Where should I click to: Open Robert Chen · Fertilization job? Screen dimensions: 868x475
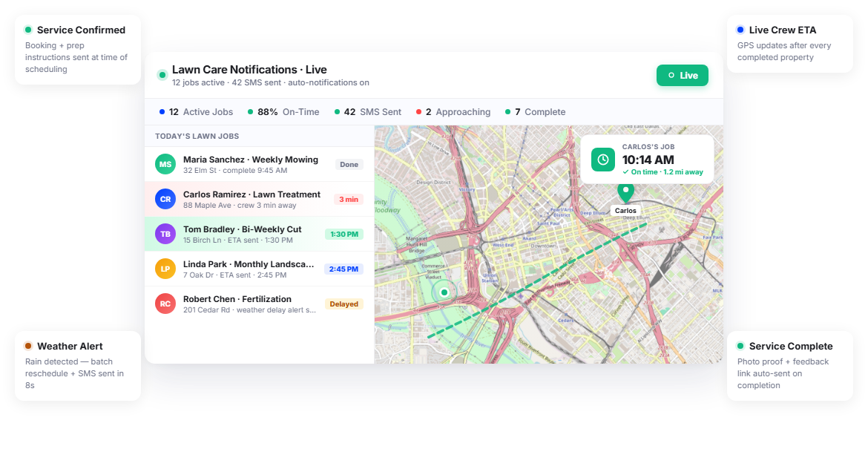tap(259, 304)
